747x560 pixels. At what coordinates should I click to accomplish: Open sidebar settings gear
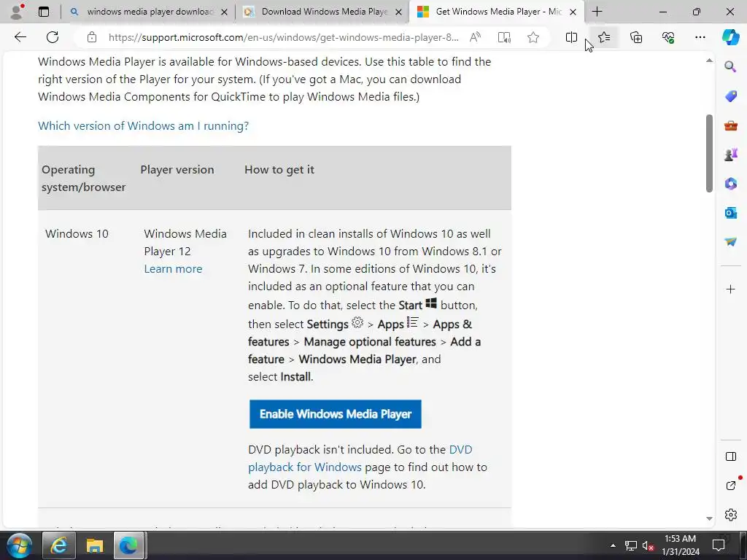click(730, 515)
